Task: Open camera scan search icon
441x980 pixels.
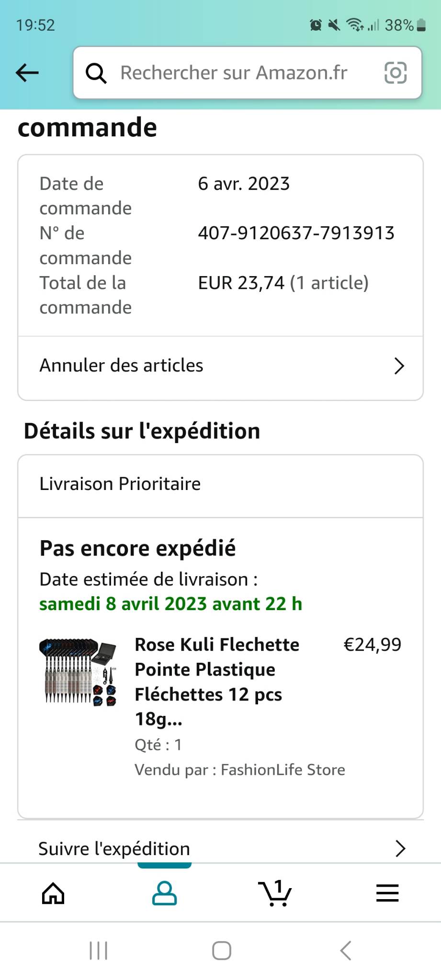Action: [x=396, y=73]
